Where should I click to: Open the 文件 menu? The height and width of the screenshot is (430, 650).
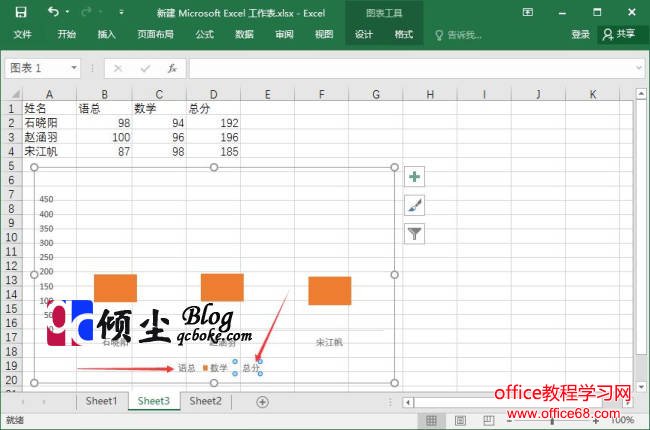[22, 34]
